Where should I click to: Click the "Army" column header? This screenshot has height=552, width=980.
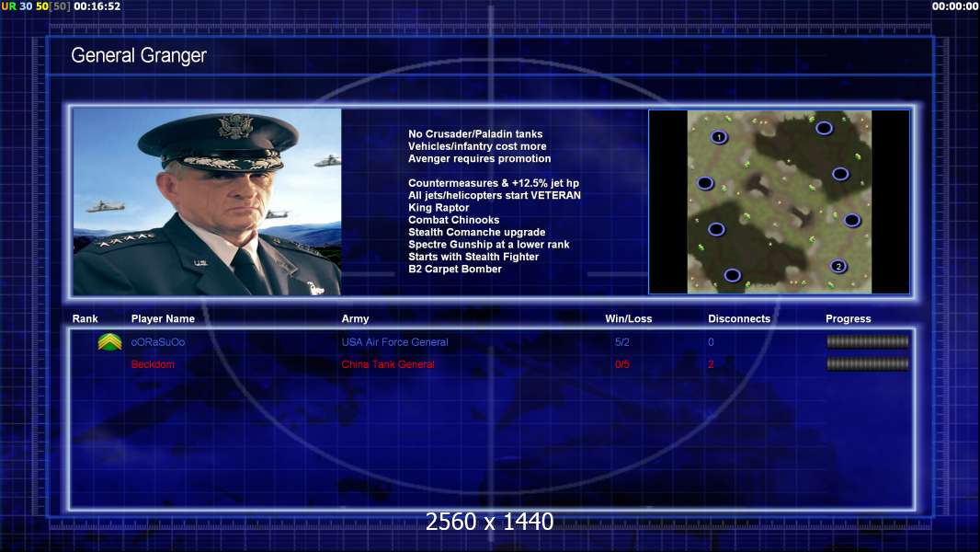click(355, 319)
